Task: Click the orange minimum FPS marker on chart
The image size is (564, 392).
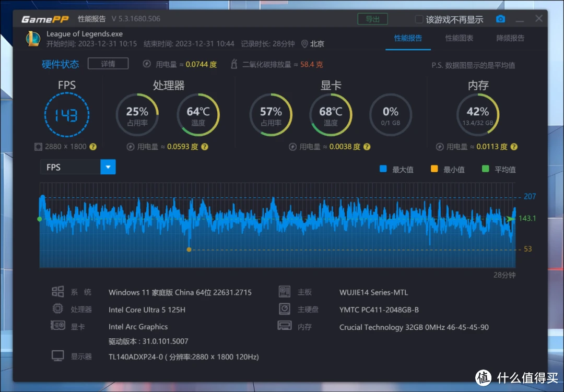Action: tap(189, 249)
